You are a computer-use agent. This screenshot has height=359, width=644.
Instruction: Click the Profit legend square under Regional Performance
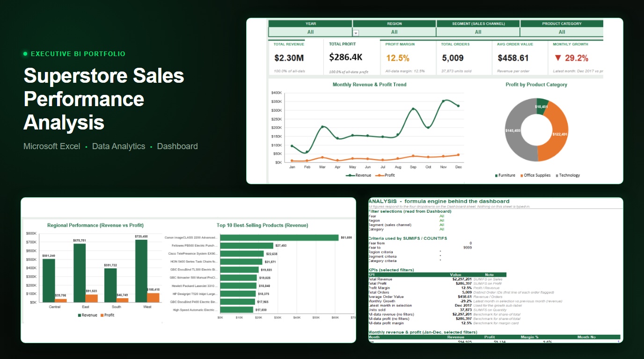coord(102,315)
